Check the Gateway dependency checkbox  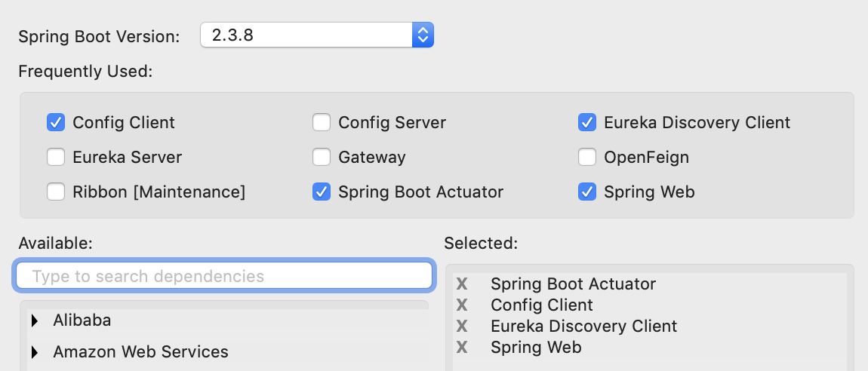point(322,158)
